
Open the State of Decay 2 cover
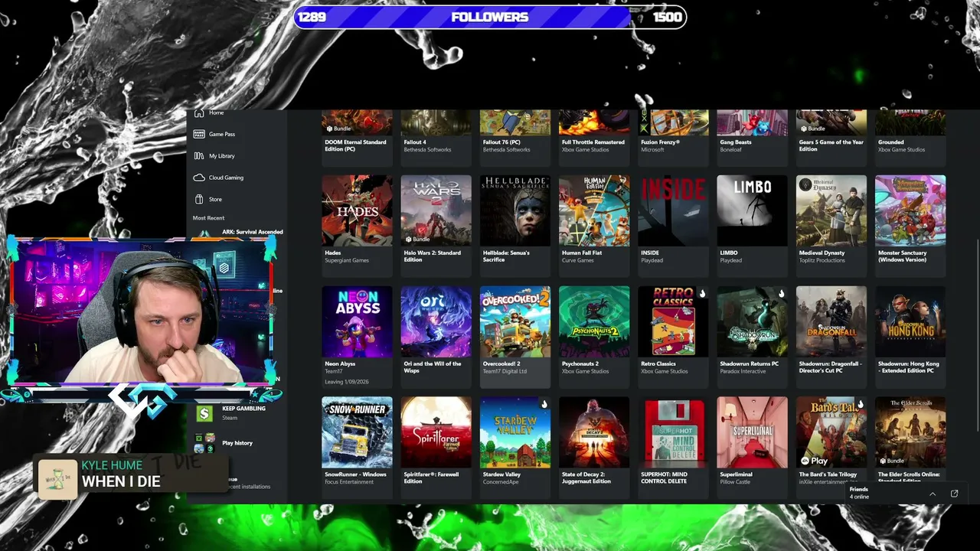[x=594, y=432]
